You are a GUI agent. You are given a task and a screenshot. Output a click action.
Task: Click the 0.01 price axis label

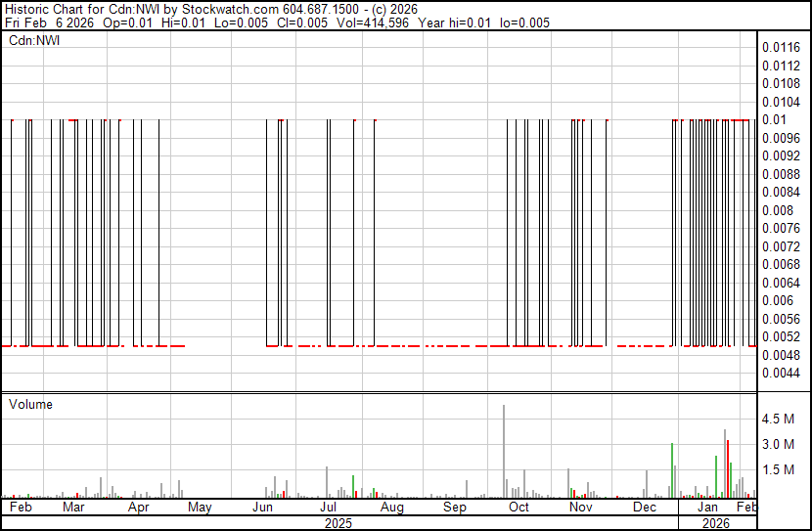click(x=774, y=119)
